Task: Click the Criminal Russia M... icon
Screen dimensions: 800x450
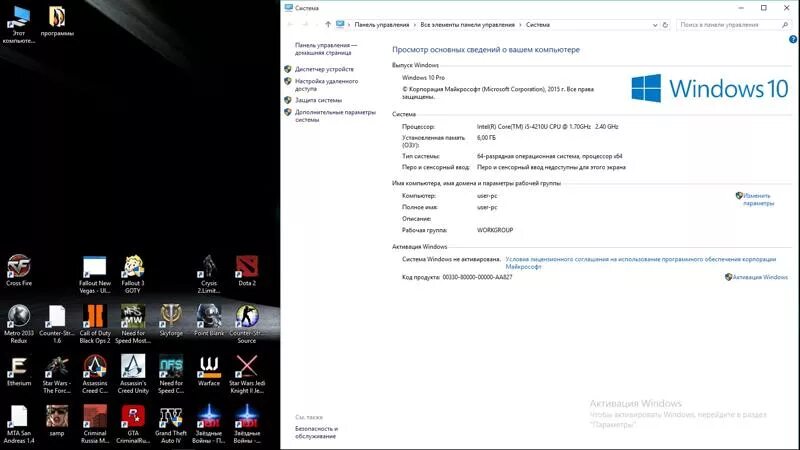Action: tap(95, 424)
